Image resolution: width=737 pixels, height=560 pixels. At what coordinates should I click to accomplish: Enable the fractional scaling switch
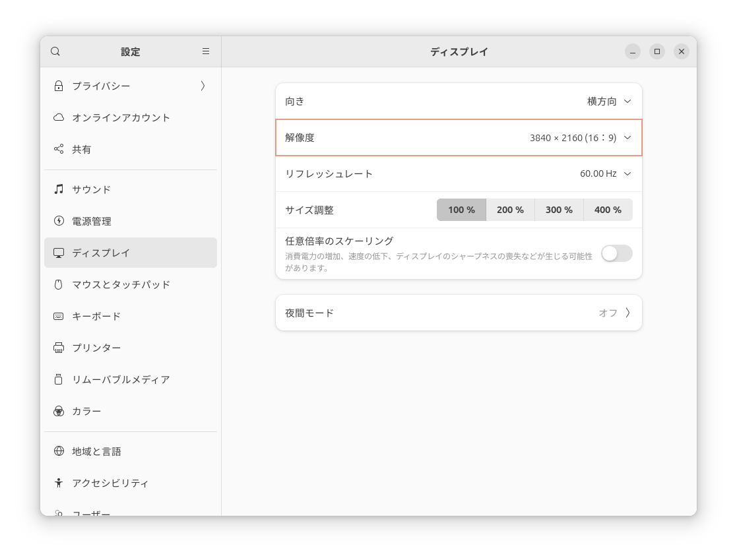click(x=616, y=253)
